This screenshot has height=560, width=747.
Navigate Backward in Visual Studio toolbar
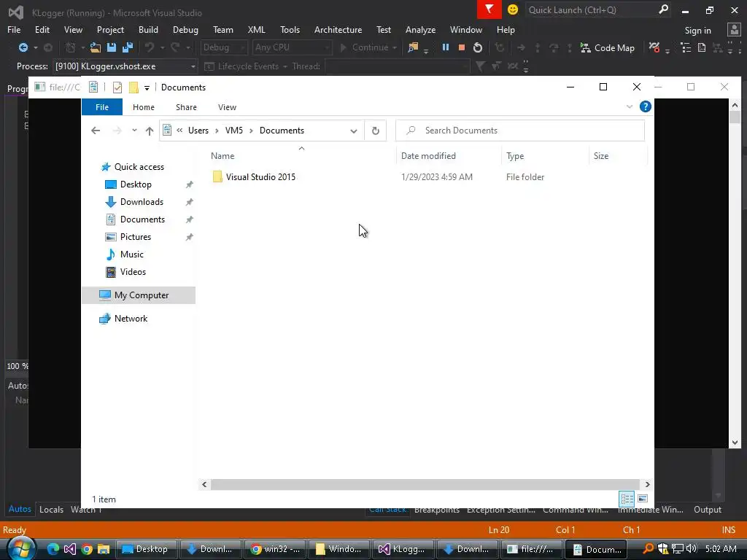[23, 47]
